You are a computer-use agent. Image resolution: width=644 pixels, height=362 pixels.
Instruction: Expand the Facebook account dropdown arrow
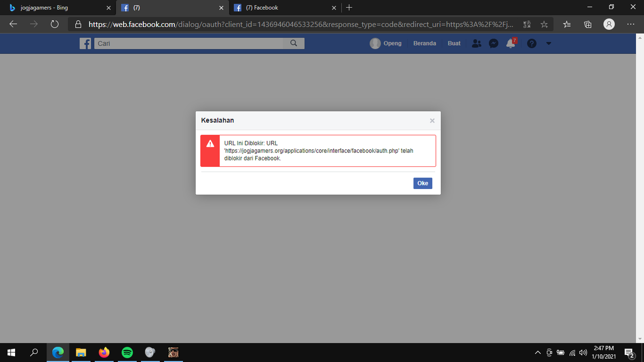(549, 44)
